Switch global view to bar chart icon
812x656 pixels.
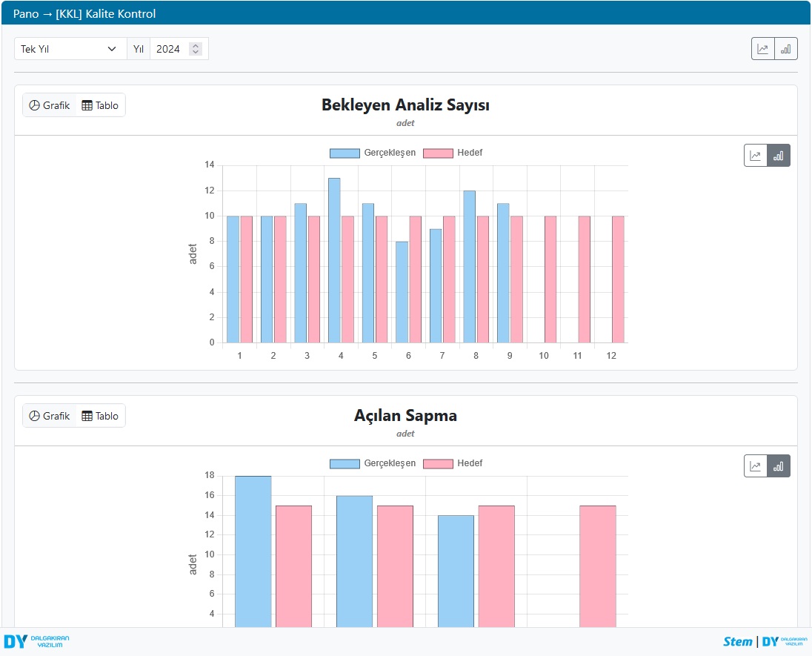point(786,49)
